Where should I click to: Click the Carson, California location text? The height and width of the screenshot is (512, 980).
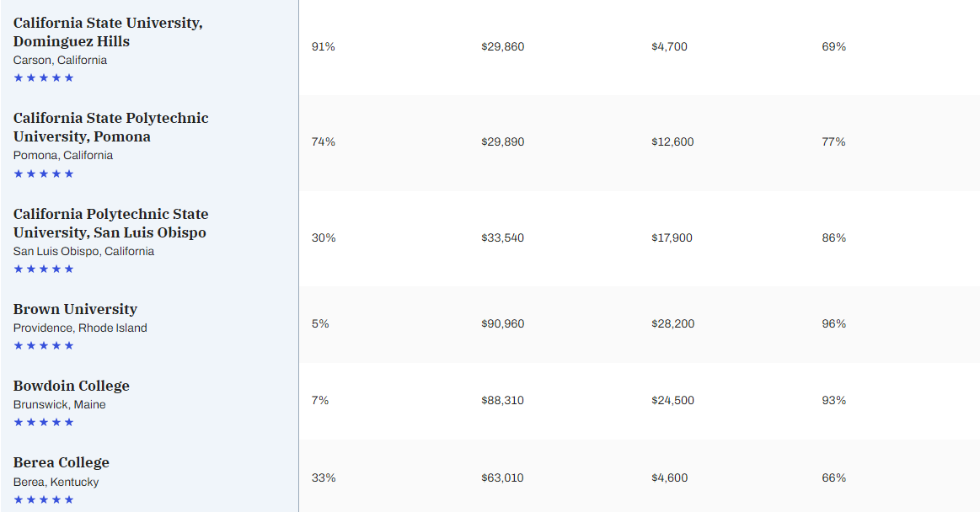pos(60,60)
